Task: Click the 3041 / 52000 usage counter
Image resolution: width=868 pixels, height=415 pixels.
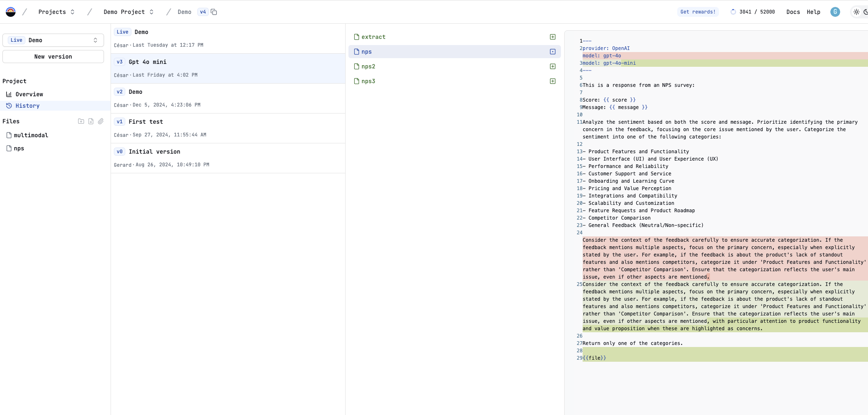Action: point(757,12)
